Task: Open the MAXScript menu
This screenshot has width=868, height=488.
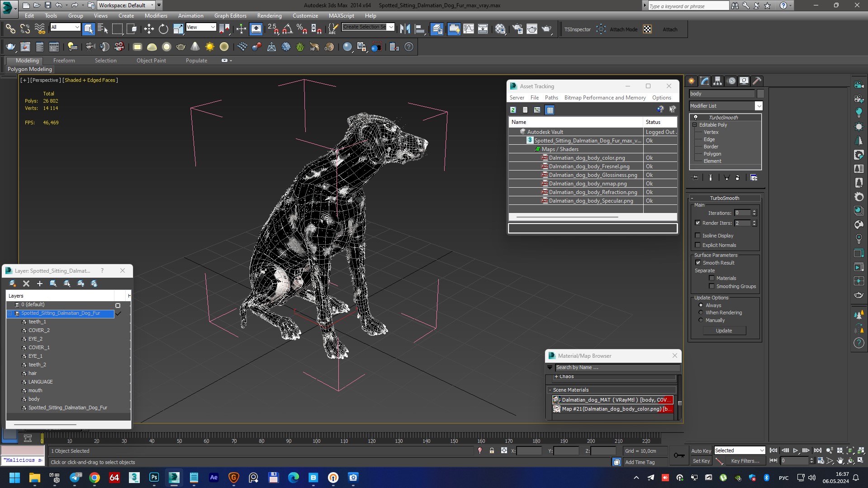Action: click(x=342, y=16)
